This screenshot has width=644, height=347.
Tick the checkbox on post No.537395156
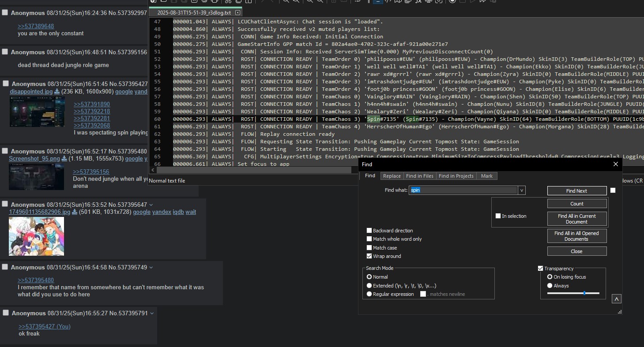click(x=5, y=52)
